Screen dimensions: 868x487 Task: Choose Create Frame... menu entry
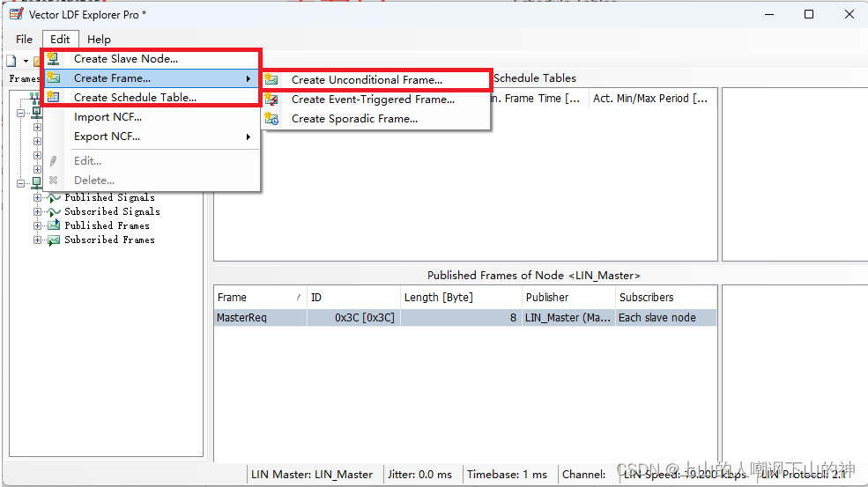pyautogui.click(x=151, y=78)
